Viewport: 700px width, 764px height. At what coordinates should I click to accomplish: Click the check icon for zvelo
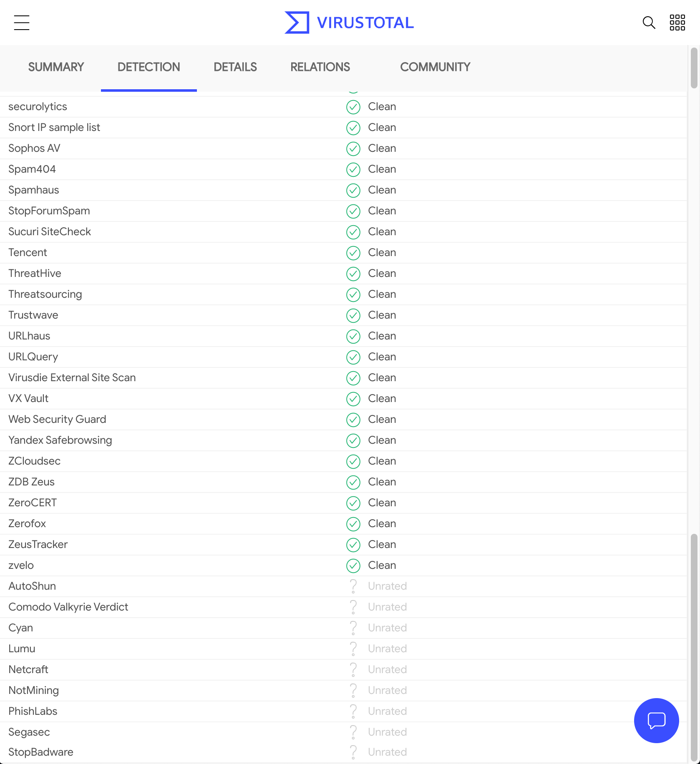click(353, 565)
